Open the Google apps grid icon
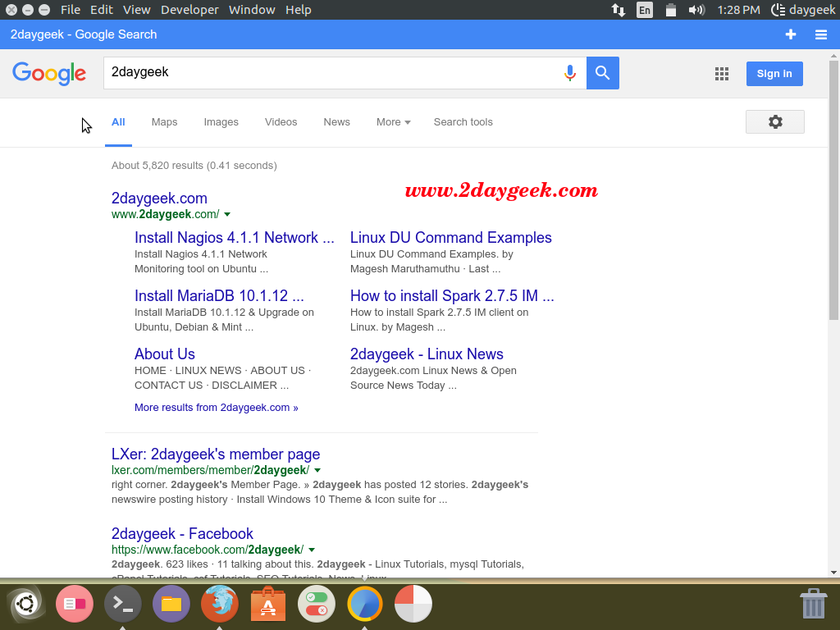 coord(722,74)
